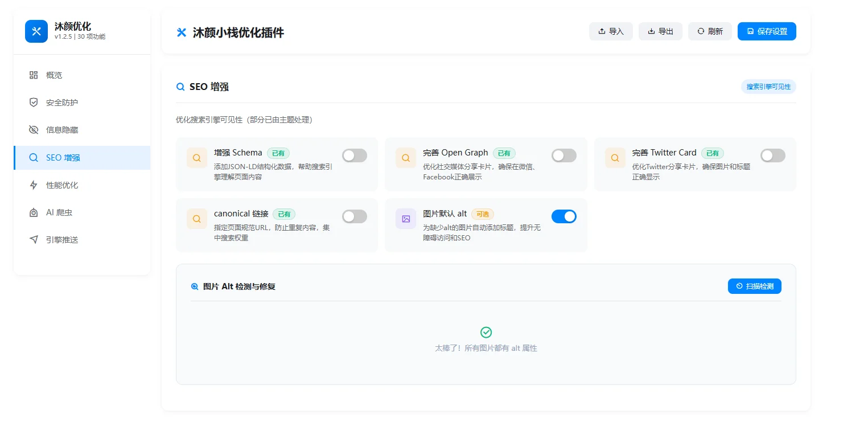Image resolution: width=868 pixels, height=430 pixels.
Task: Open the 概览 sidebar menu item
Action: click(54, 75)
